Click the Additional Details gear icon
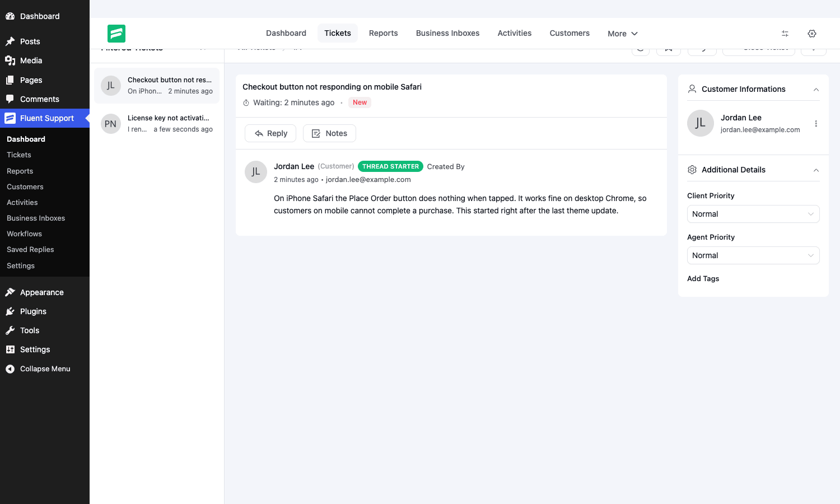The image size is (840, 504). [x=692, y=170]
